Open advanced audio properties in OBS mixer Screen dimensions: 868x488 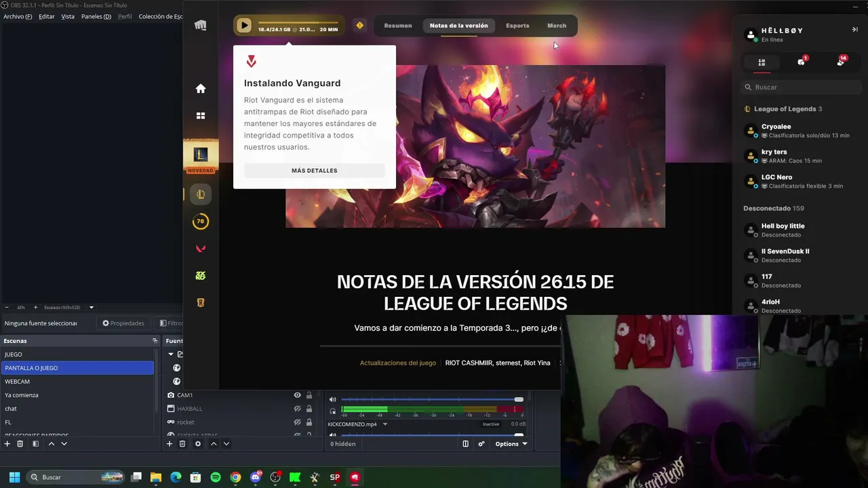481,444
